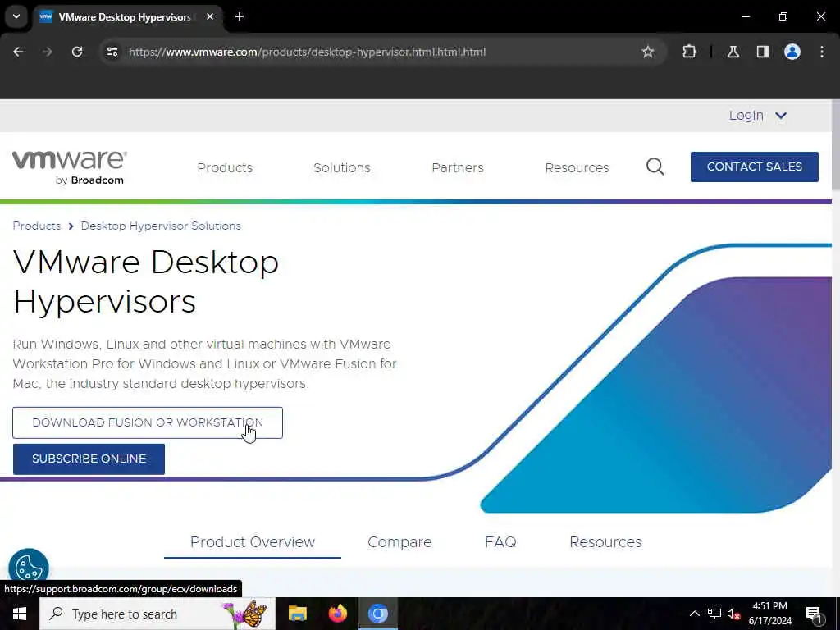Open the taskbar clock and date
840x630 pixels.
(x=769, y=614)
